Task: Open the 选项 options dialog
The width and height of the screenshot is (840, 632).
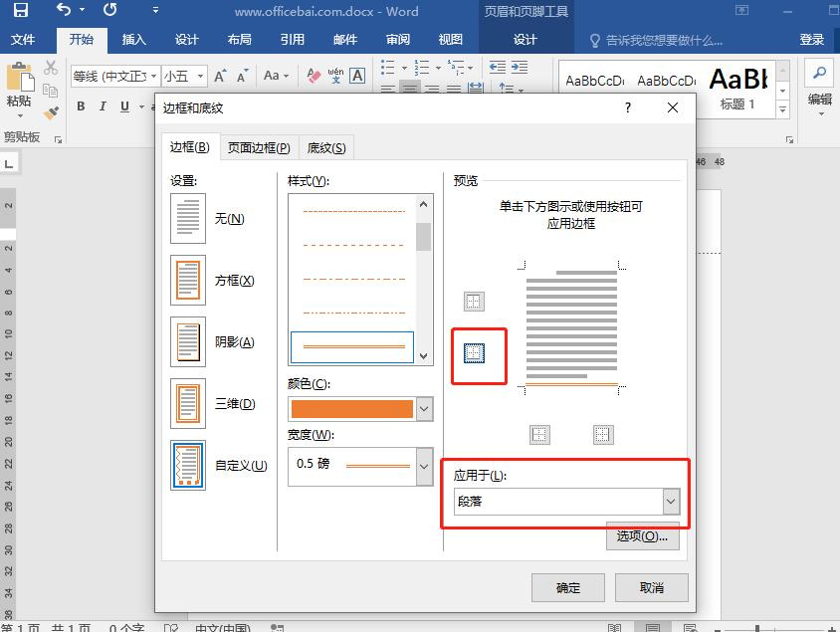Action: click(642, 536)
